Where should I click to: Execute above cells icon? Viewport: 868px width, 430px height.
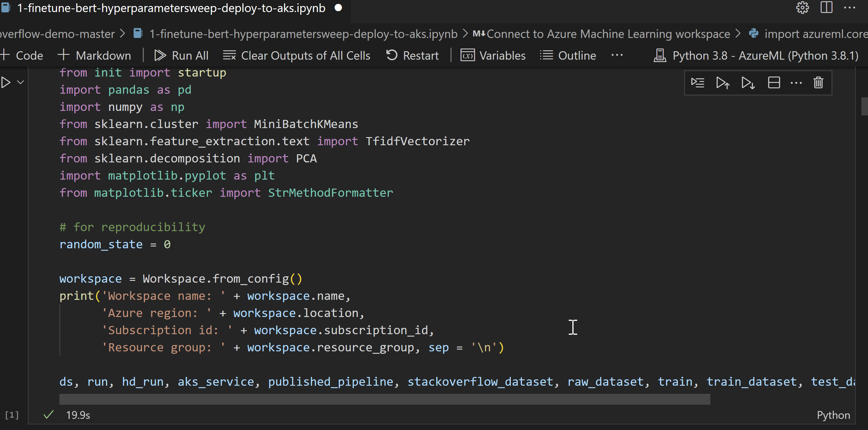723,83
